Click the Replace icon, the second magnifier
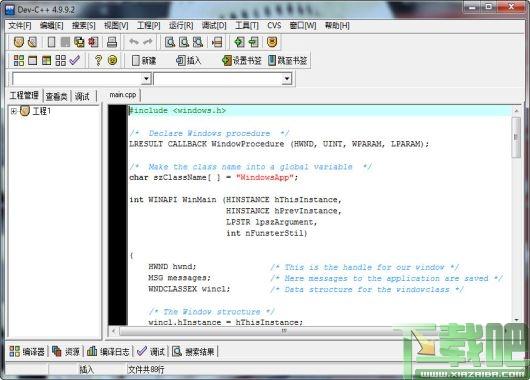The image size is (530, 380). point(184,42)
